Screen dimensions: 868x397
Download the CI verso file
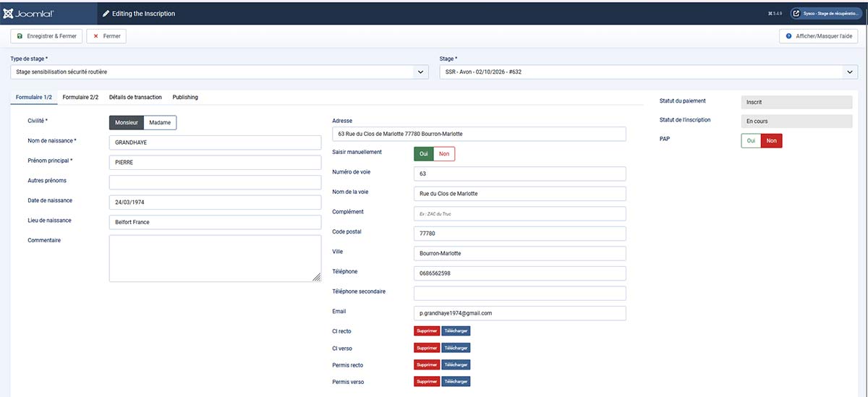click(x=456, y=348)
